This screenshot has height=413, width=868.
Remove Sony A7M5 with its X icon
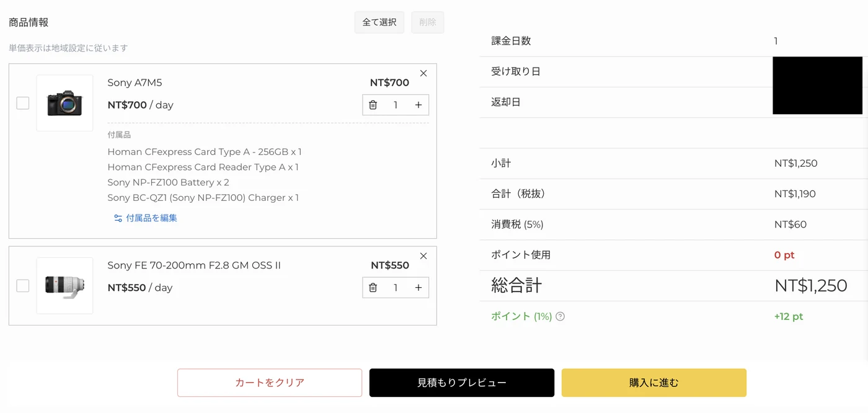tap(423, 73)
